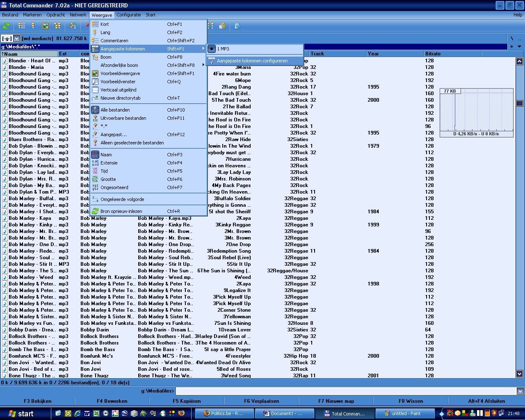
Task: Open the Markeren menu
Action: coord(32,15)
